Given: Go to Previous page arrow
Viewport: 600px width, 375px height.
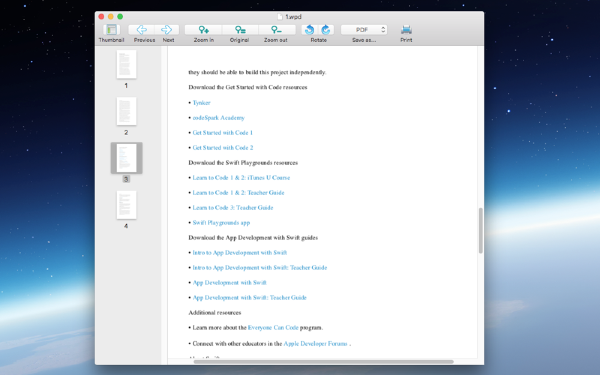Looking at the screenshot, I should (142, 29).
